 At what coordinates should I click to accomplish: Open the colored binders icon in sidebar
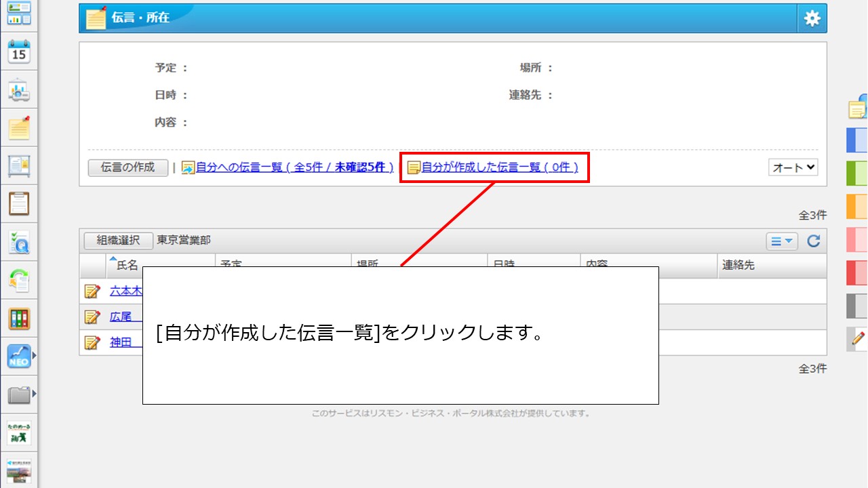tap(19, 318)
